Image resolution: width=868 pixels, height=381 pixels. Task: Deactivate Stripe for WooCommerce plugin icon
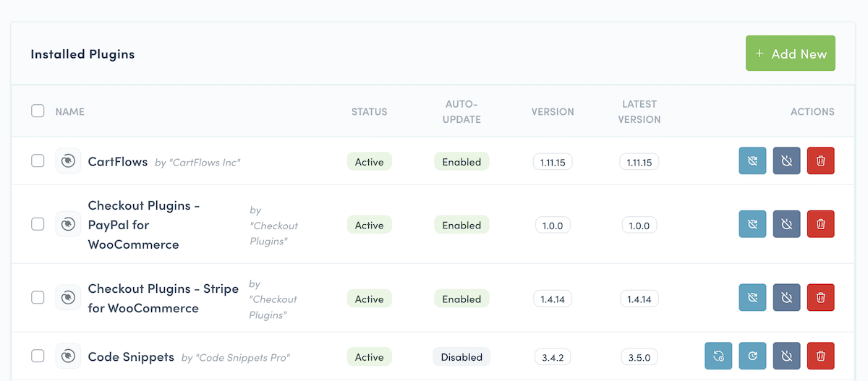(786, 298)
